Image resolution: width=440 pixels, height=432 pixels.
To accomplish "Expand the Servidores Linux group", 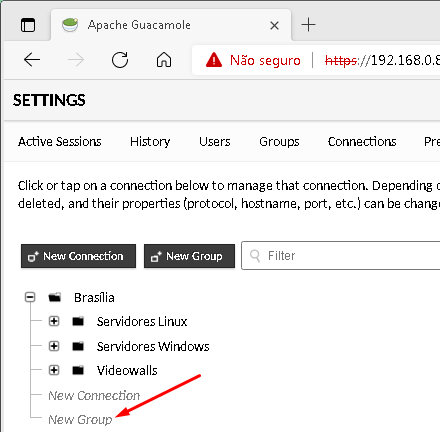I will click(54, 321).
